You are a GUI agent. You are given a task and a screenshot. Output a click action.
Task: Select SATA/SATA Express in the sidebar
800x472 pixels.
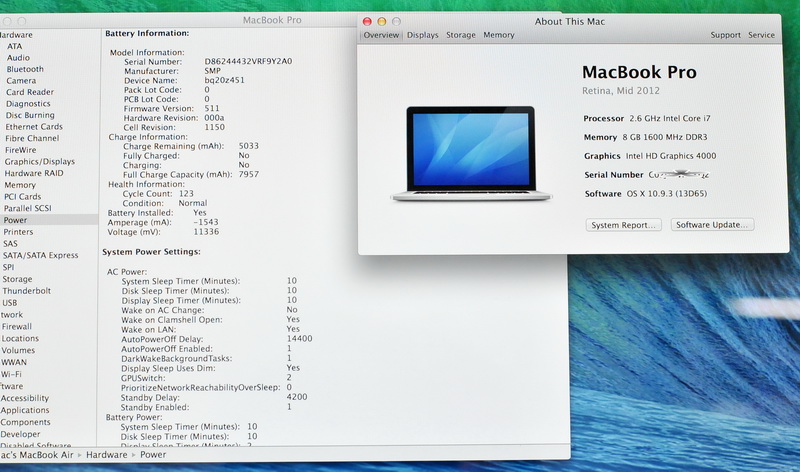pyautogui.click(x=41, y=256)
